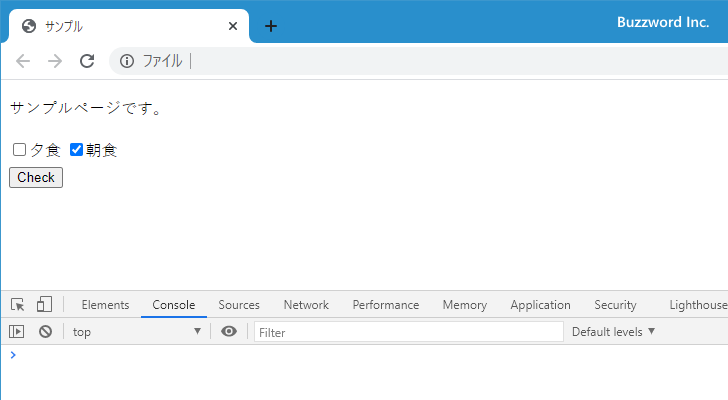Open the Lighthouse tab
Image resolution: width=728 pixels, height=400 pixels.
click(698, 305)
